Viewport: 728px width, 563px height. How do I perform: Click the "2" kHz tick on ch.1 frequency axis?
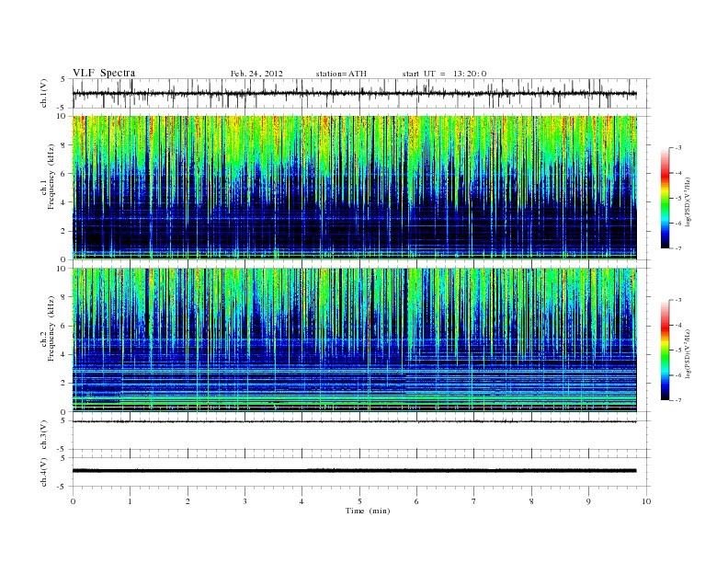pos(63,231)
